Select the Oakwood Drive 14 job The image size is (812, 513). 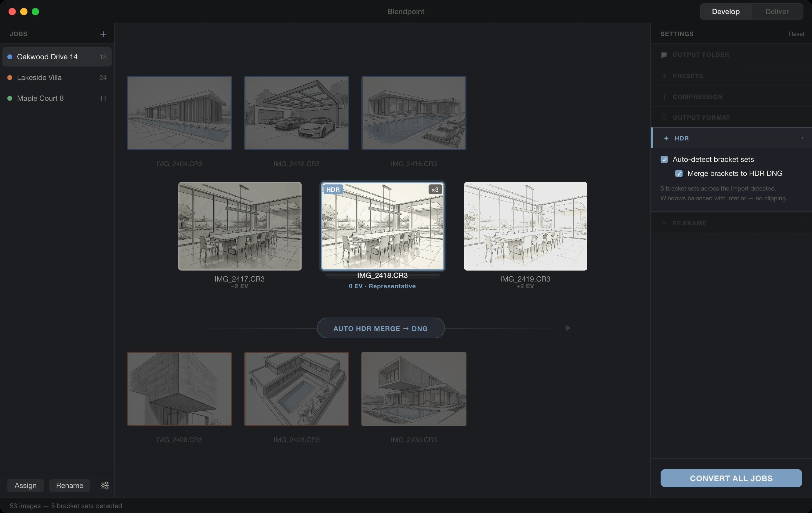tap(57, 57)
